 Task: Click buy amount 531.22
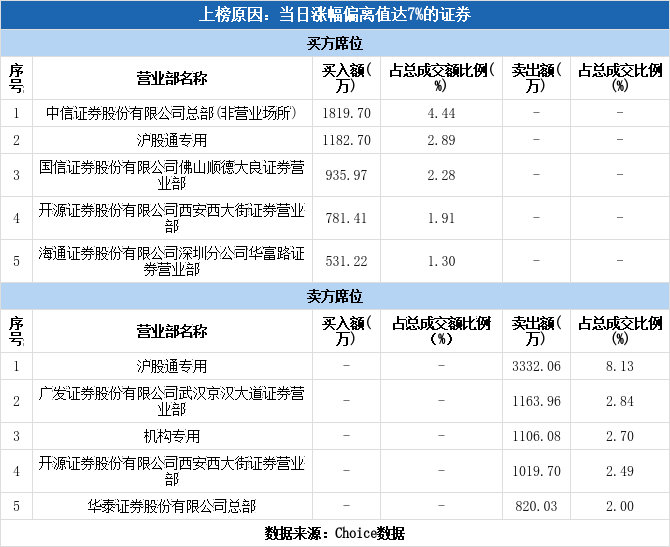coord(347,261)
